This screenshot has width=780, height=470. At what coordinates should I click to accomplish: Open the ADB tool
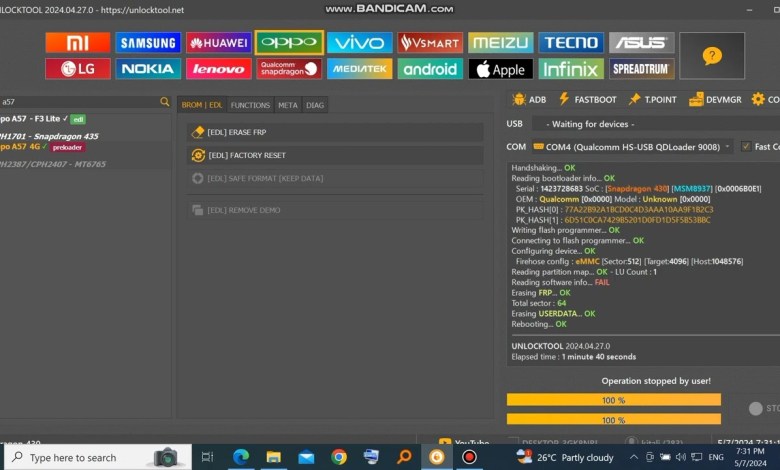coord(529,100)
